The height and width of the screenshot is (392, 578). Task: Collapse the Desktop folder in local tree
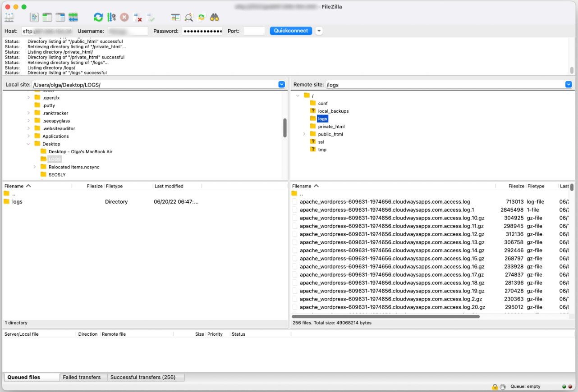[28, 144]
